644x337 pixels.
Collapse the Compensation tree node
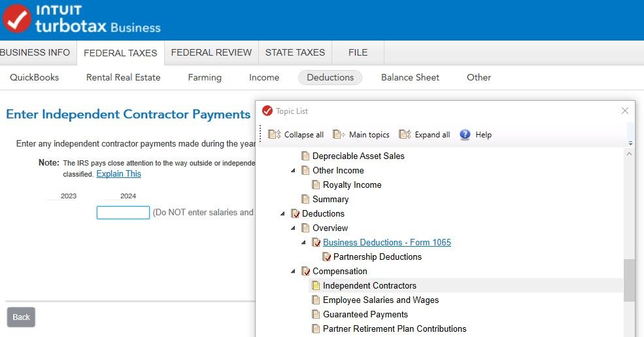293,272
